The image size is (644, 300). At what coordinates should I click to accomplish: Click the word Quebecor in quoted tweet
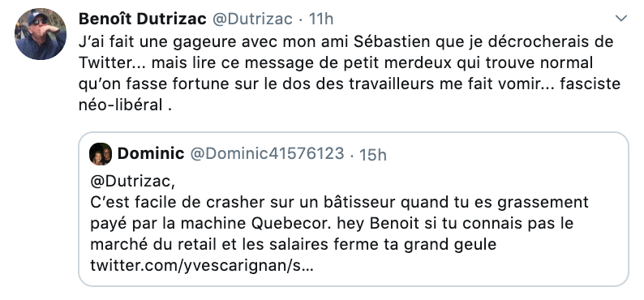(x=294, y=224)
